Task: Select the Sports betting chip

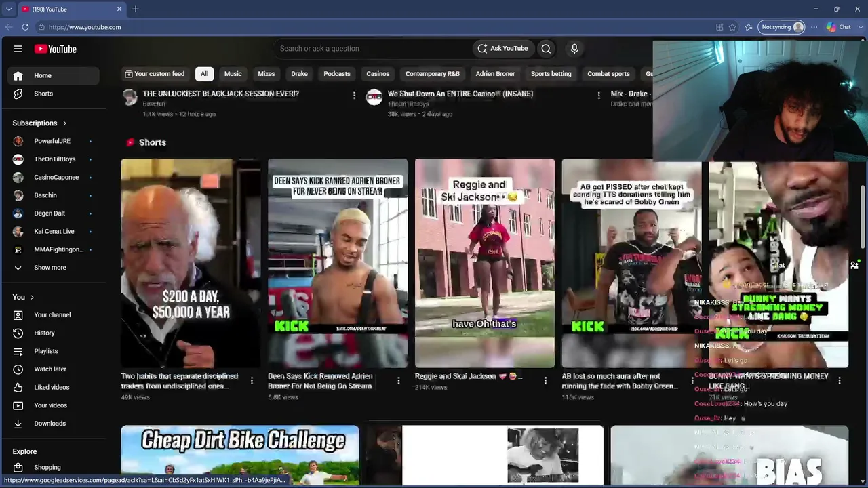Action: (551, 74)
